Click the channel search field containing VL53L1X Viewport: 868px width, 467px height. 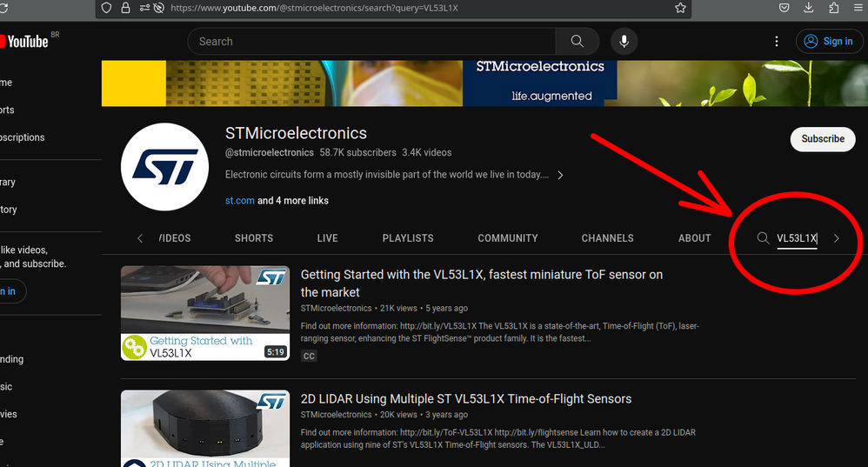click(798, 238)
